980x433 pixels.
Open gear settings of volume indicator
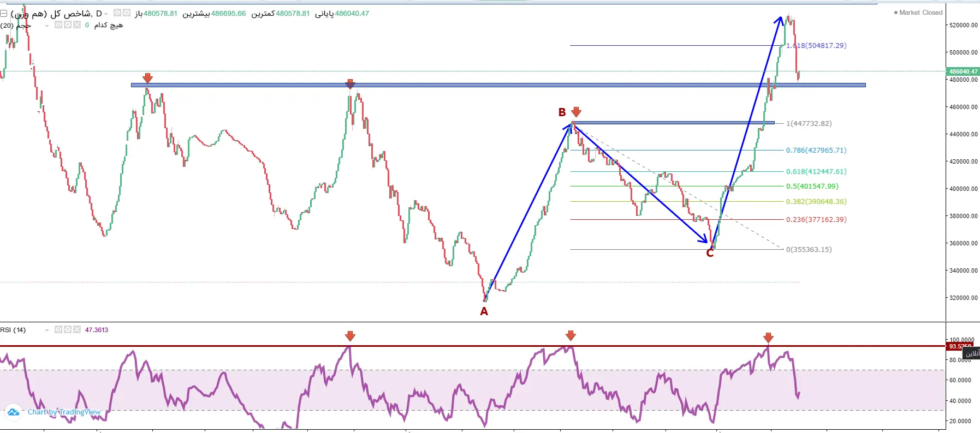pyautogui.click(x=68, y=25)
